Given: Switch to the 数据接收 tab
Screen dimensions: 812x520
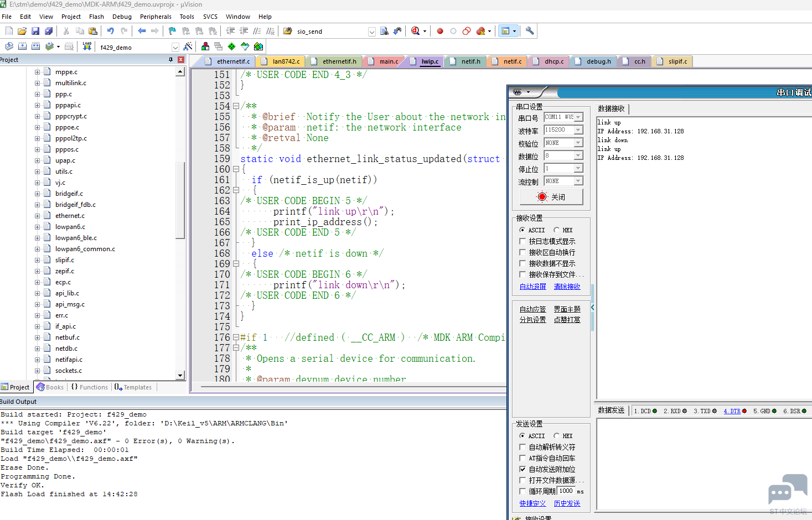Looking at the screenshot, I should click(x=611, y=109).
